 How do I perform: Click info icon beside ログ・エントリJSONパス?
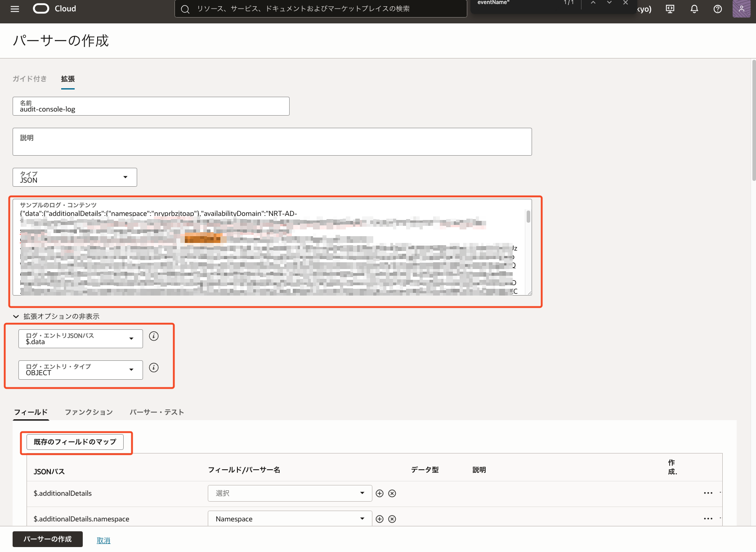(154, 336)
